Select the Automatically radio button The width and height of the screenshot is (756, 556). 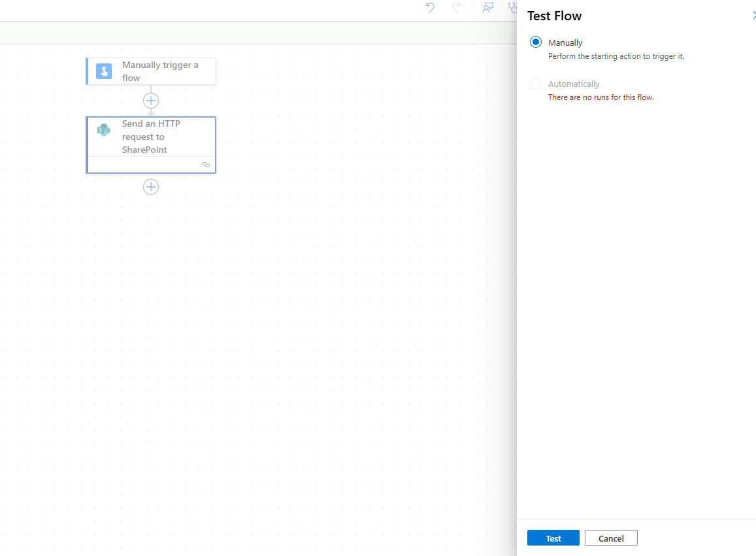[536, 84]
